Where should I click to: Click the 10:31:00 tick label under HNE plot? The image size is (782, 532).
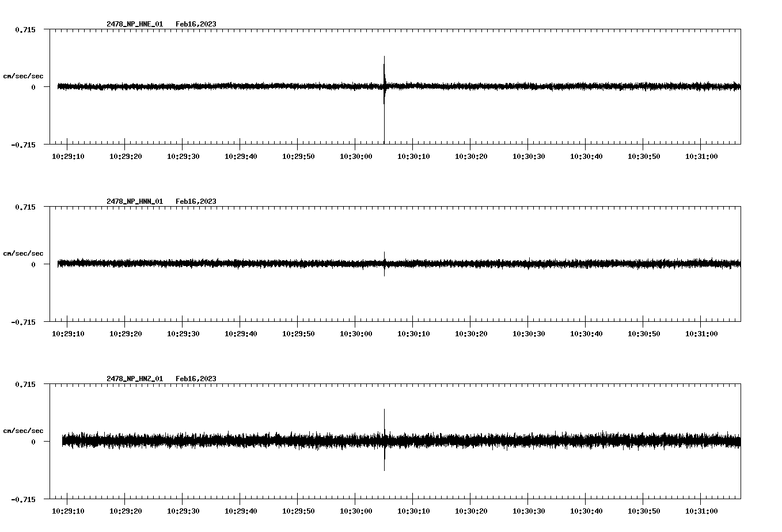pos(701,157)
